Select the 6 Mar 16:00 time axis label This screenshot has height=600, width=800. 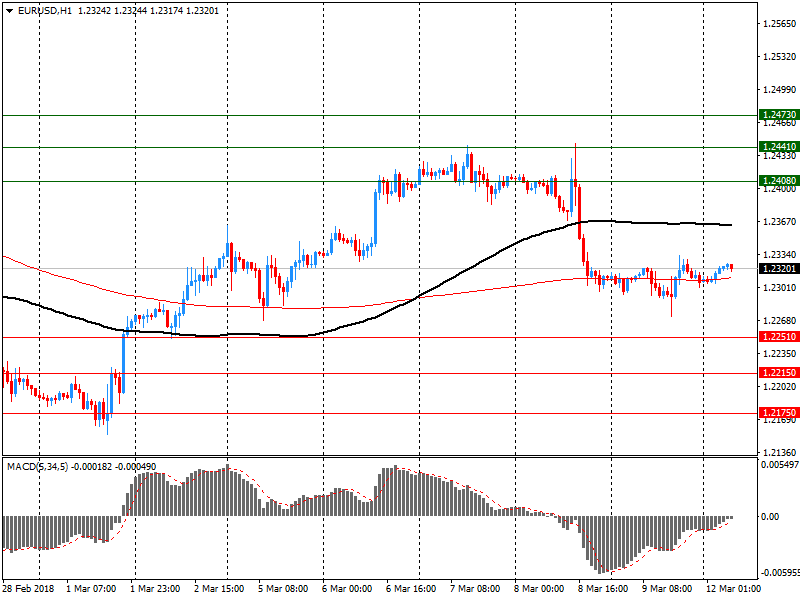[x=411, y=589]
